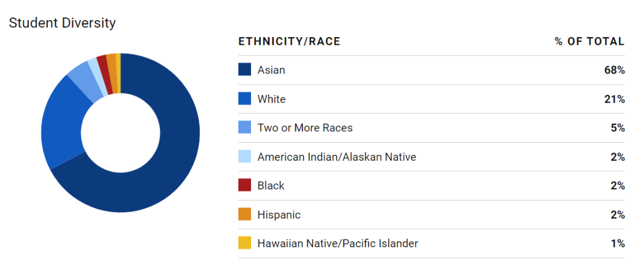Select the Two or More Races swatch
The image size is (644, 270).
tap(244, 128)
